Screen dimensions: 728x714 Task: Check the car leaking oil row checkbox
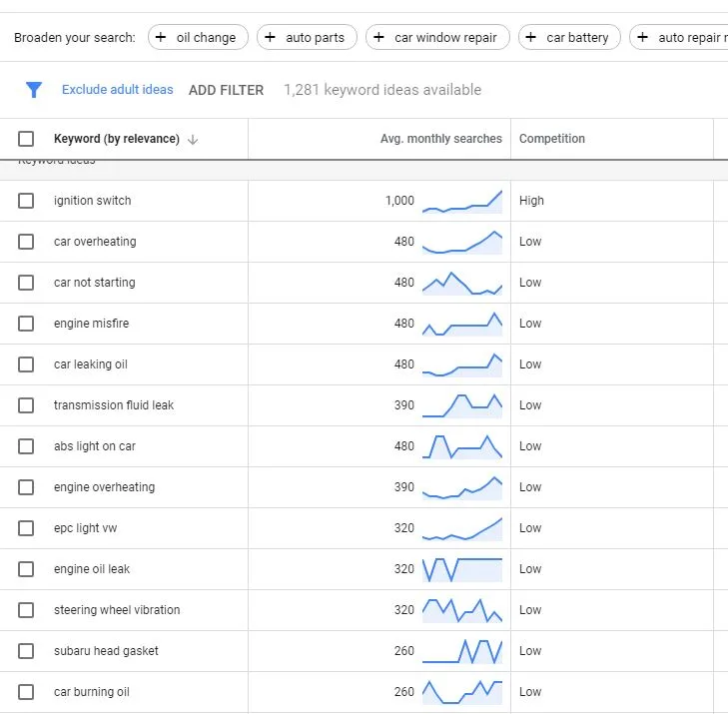(x=26, y=364)
